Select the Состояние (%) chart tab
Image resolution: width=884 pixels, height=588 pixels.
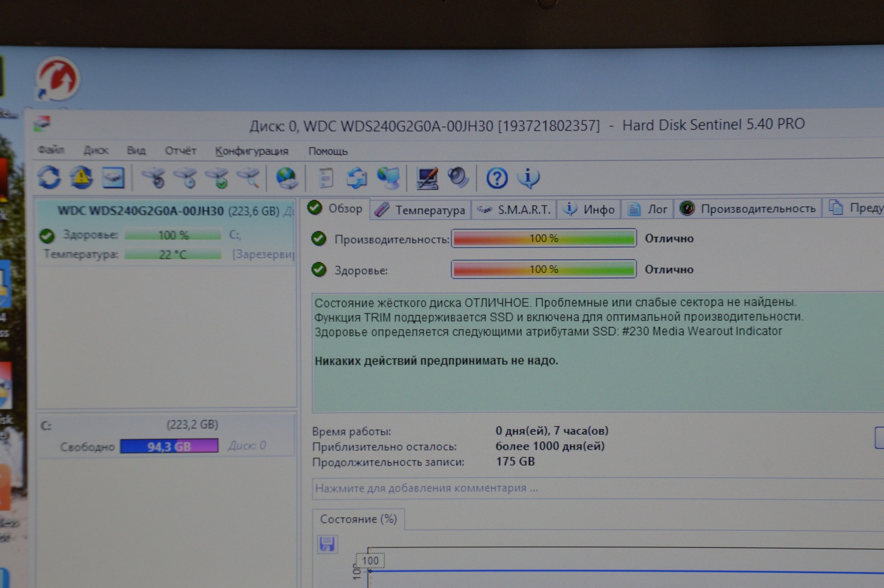coord(358,519)
